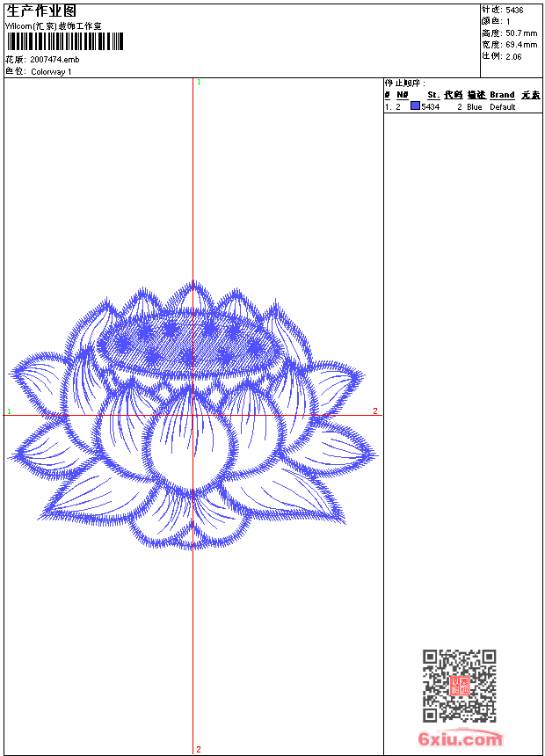The width and height of the screenshot is (545, 756).
Task: Click red marker 2 at right of horizontal axis
Action: tap(375, 411)
